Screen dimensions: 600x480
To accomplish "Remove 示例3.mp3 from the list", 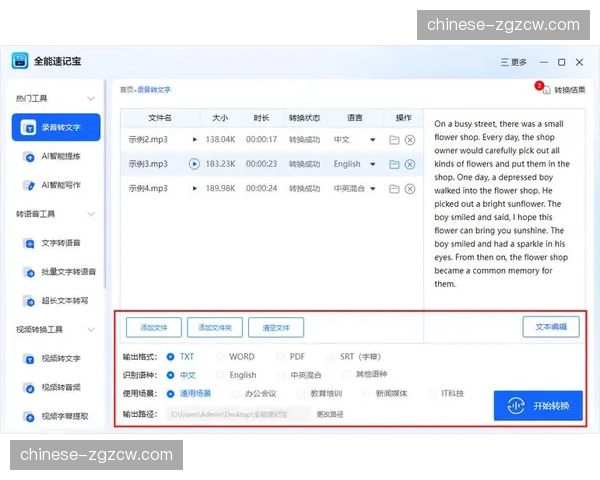I will [x=410, y=165].
